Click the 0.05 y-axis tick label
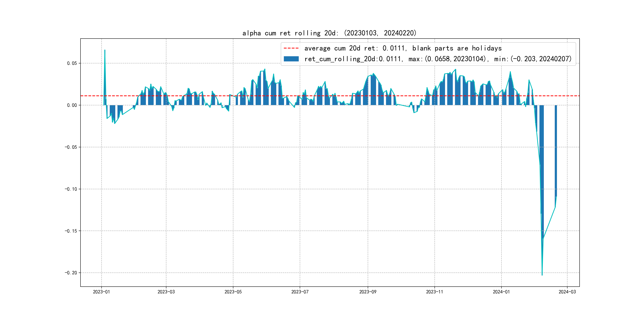This screenshot has width=644, height=322. [72, 63]
